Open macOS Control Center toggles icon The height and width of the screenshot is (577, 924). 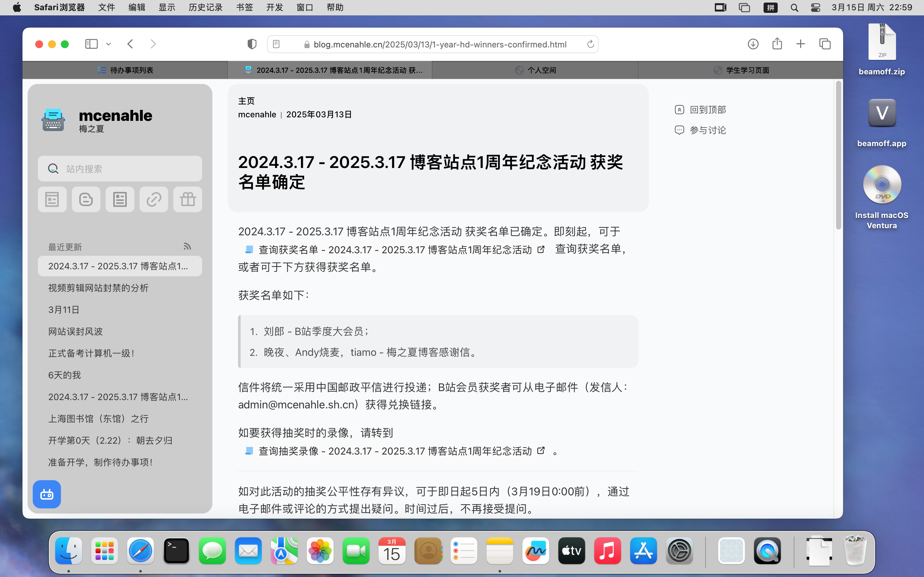click(815, 8)
